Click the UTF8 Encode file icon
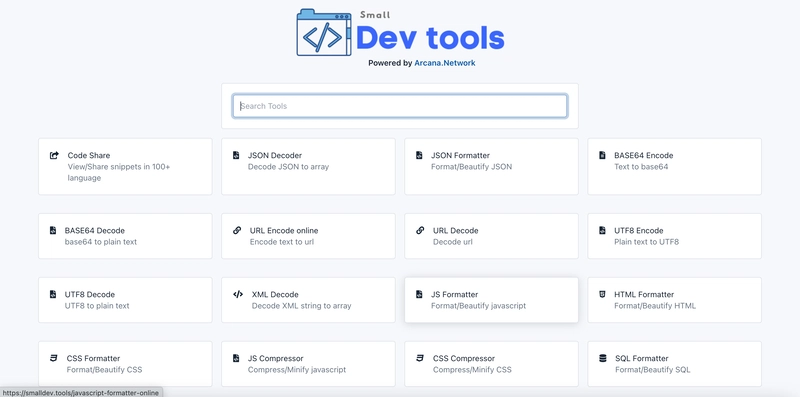This screenshot has height=397, width=800. click(602, 230)
